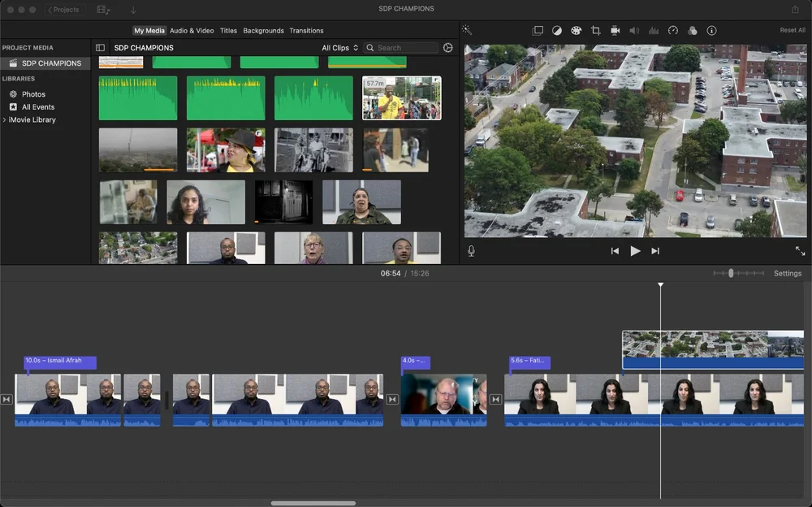
Task: Open clip filter and audio effects icon
Action: [693, 31]
